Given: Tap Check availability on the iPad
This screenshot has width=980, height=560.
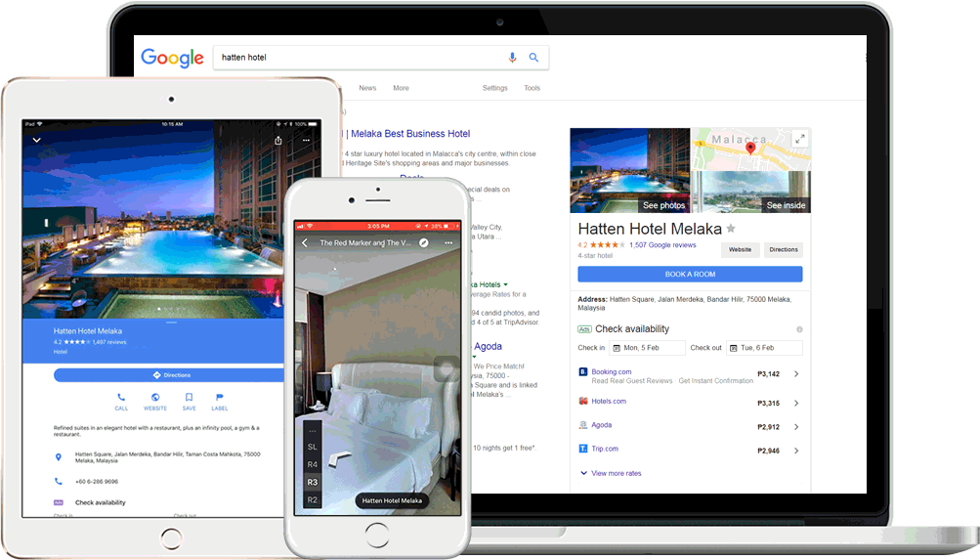Looking at the screenshot, I should pyautogui.click(x=100, y=502).
